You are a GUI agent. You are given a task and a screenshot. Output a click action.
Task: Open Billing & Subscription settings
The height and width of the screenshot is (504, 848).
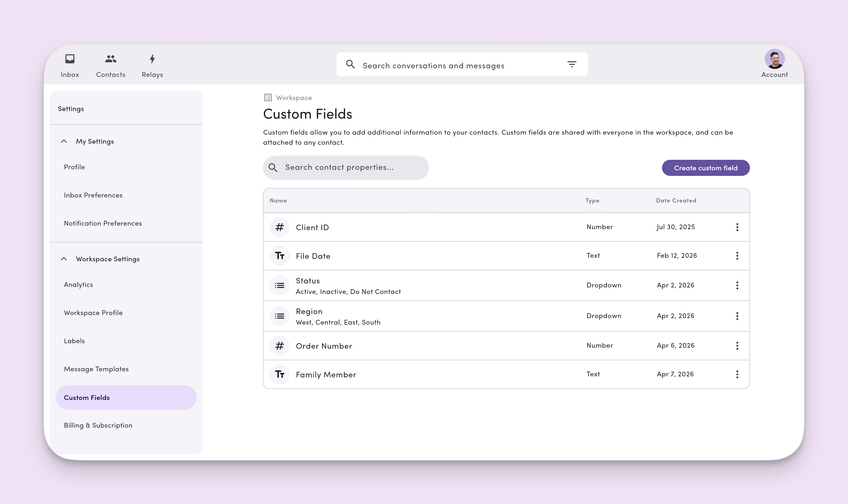pos(98,425)
